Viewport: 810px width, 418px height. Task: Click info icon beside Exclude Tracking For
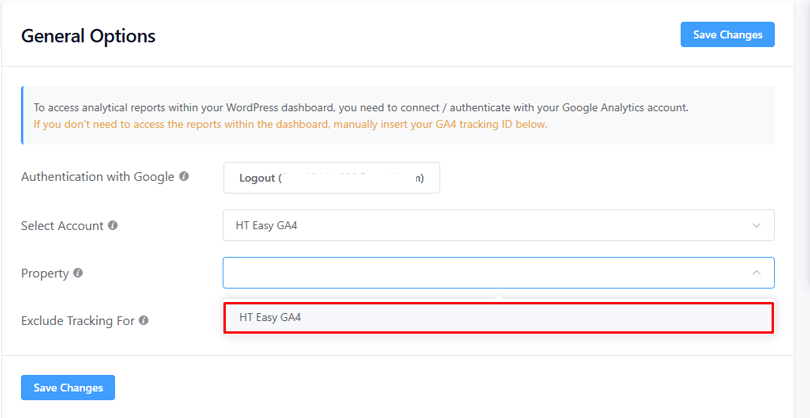[x=144, y=321]
